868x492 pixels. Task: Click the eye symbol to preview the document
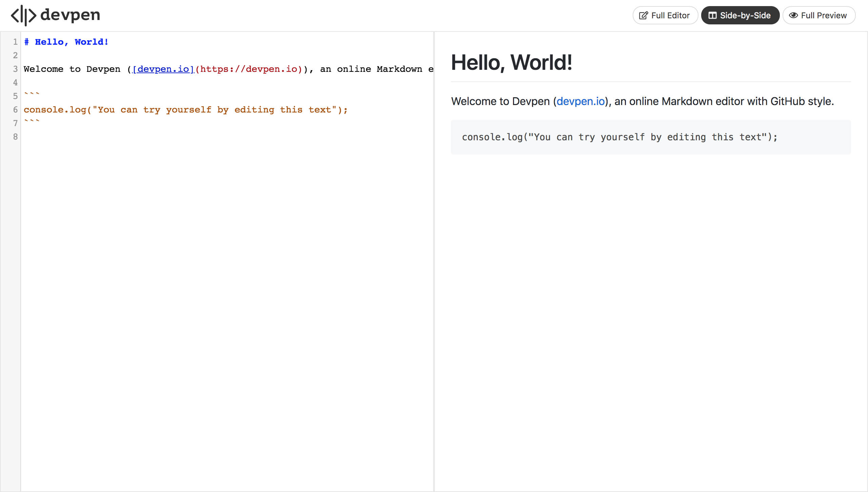[x=794, y=15]
